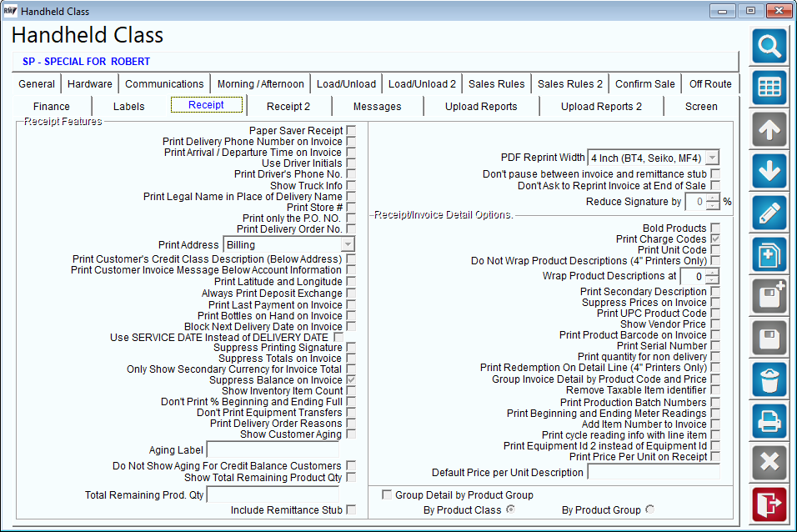Click the Total Remaining Prod. Qty field
Image resolution: width=797 pixels, height=532 pixels.
pos(273,494)
